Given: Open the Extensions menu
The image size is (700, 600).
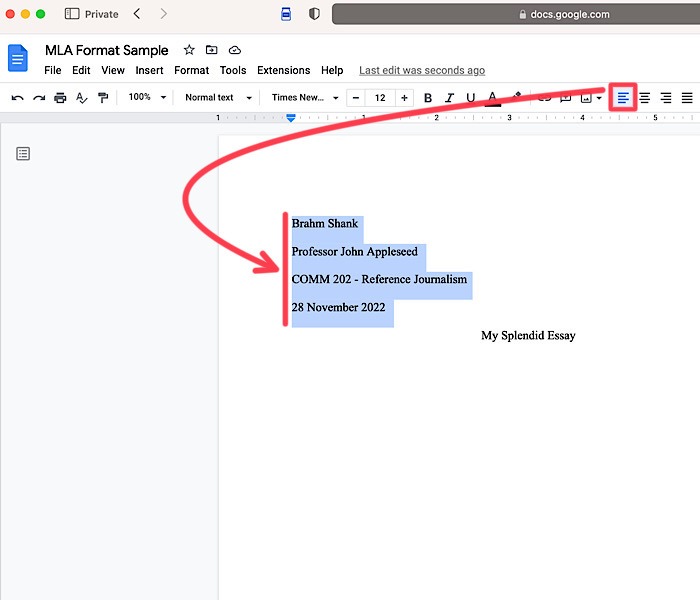Looking at the screenshot, I should 283,71.
